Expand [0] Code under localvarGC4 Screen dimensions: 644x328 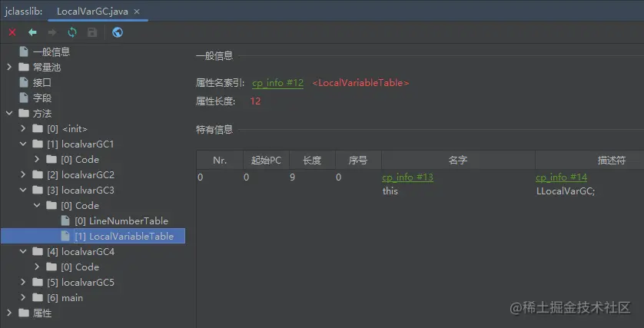tap(37, 267)
